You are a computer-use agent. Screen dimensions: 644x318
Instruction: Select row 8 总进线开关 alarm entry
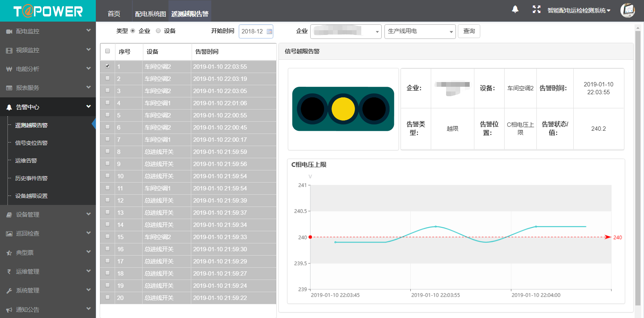coord(188,152)
